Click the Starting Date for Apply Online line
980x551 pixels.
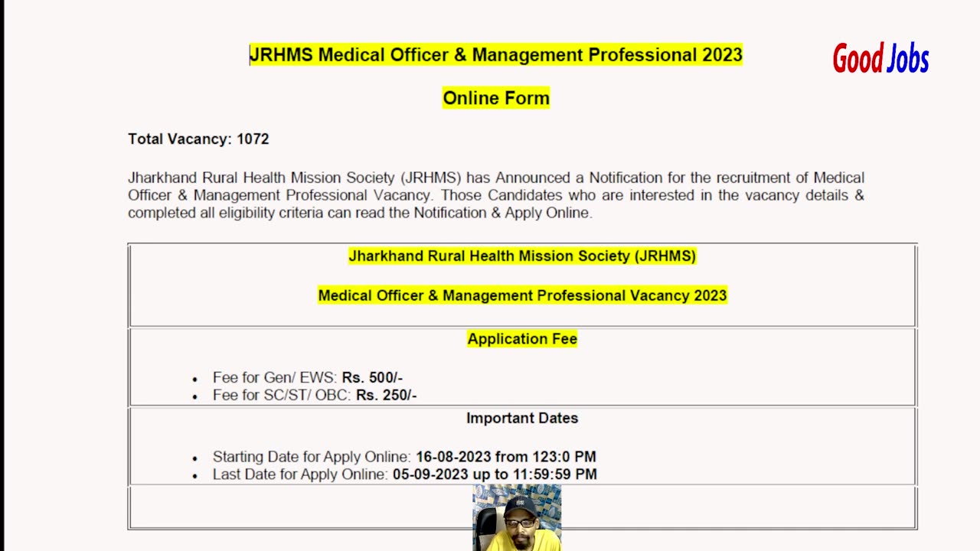404,457
